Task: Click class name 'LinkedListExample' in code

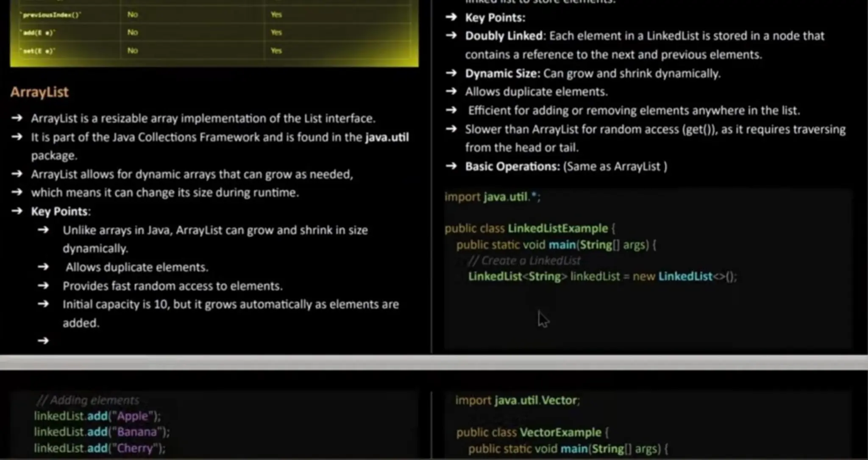Action: tap(558, 229)
